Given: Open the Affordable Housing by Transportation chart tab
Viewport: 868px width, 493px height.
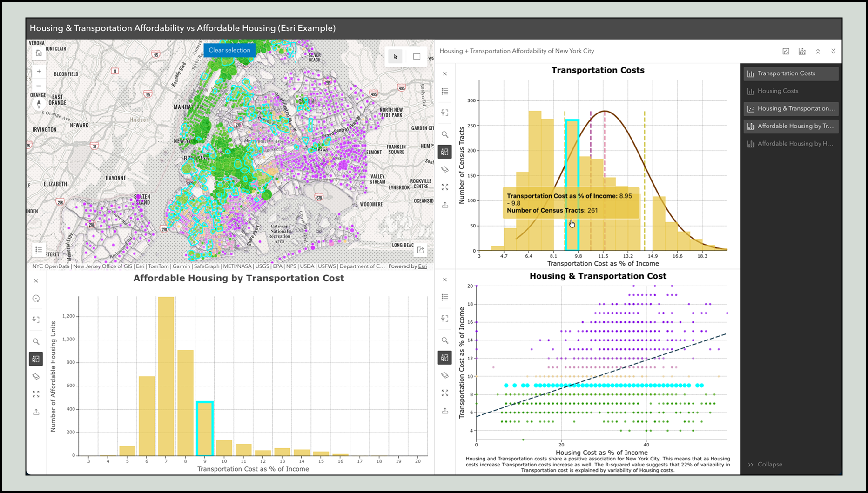Looking at the screenshot, I should click(791, 126).
